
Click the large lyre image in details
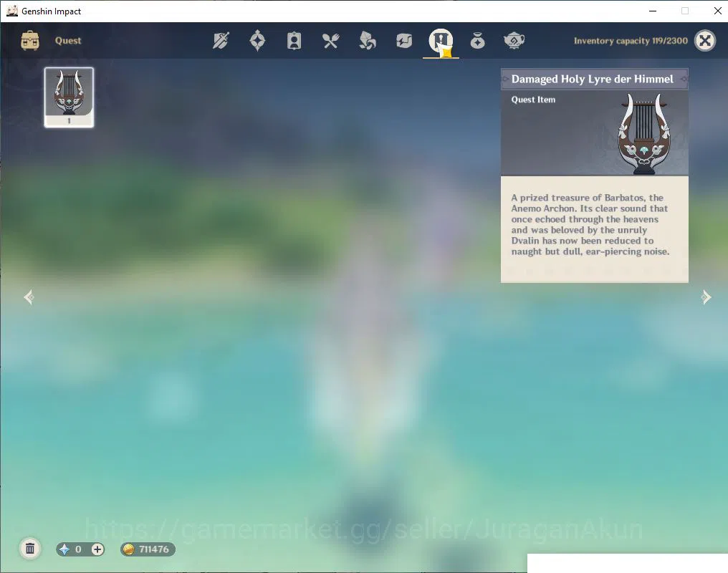point(644,134)
